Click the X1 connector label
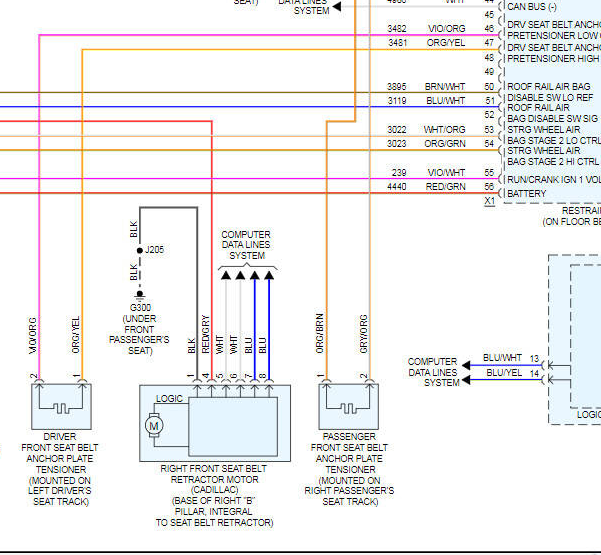This screenshot has height=555, width=601. [489, 201]
